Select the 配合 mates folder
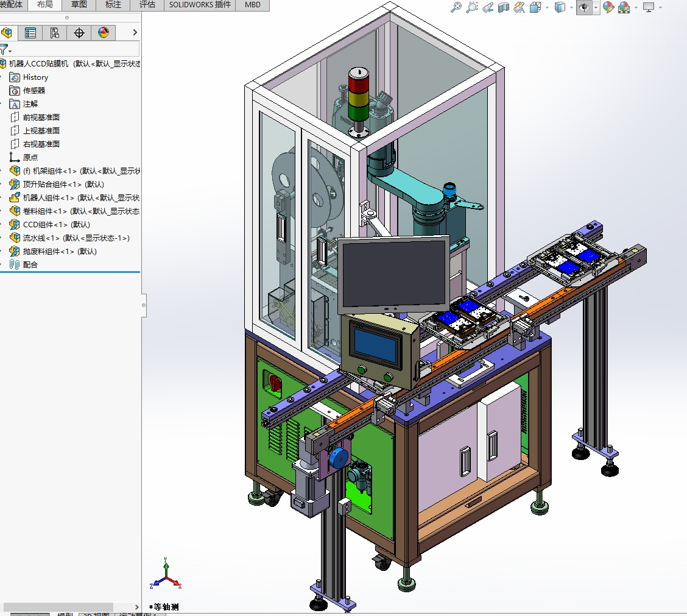The image size is (687, 616). pos(30,265)
